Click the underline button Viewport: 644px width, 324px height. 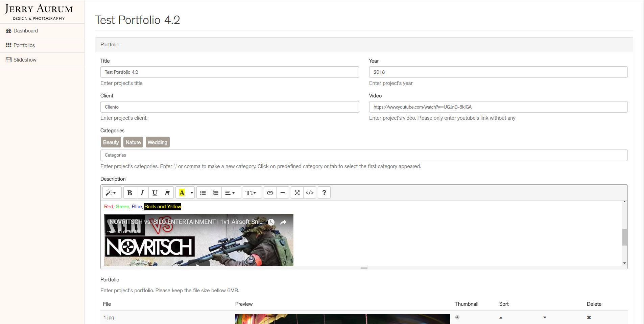coord(155,193)
